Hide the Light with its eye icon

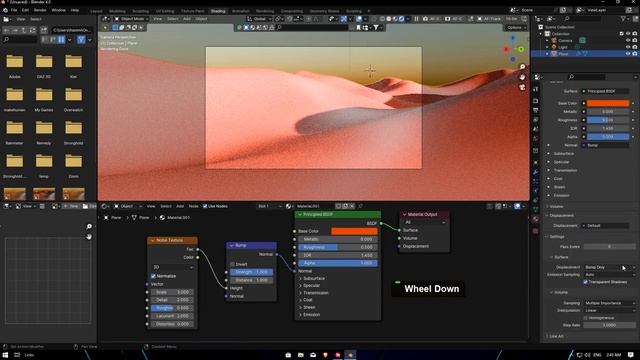point(628,47)
